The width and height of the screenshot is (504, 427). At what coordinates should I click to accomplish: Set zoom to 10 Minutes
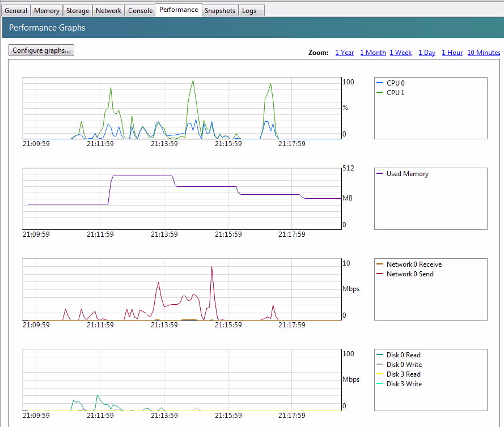pos(484,53)
